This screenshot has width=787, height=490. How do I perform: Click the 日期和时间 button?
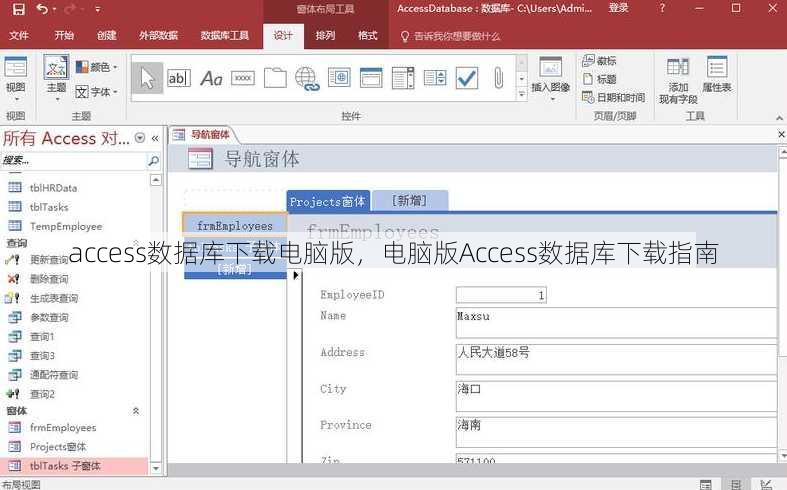[x=613, y=97]
